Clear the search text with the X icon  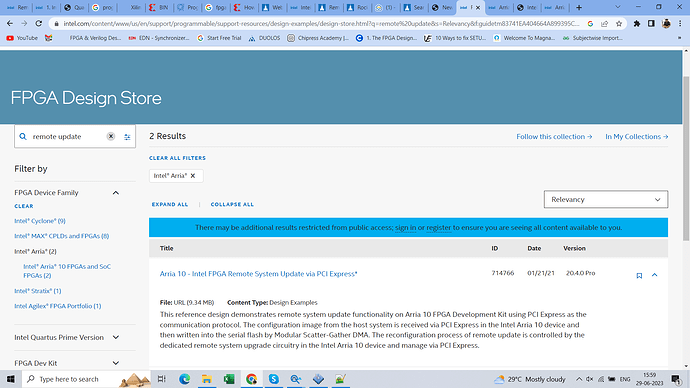point(111,136)
